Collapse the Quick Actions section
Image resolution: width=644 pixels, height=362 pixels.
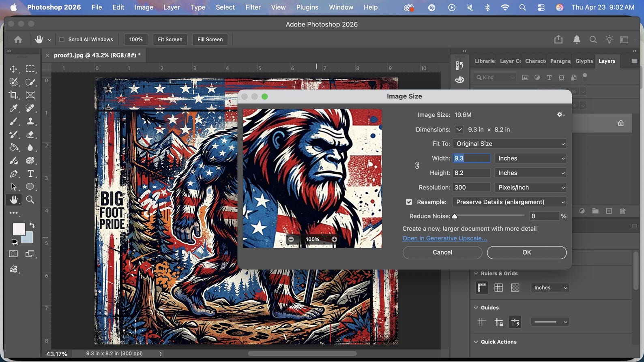(476, 342)
